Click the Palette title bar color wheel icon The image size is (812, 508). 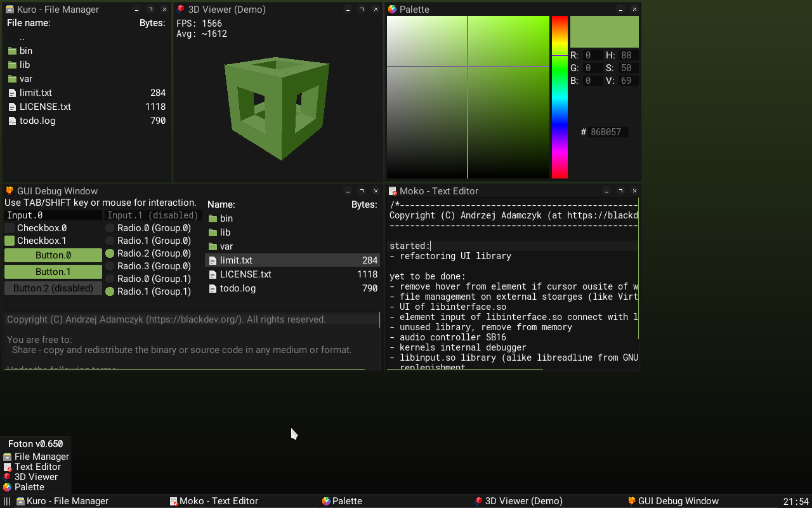click(392, 10)
